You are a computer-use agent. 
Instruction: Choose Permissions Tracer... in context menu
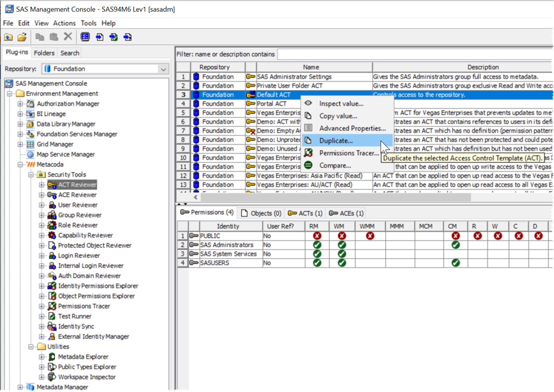click(x=347, y=153)
